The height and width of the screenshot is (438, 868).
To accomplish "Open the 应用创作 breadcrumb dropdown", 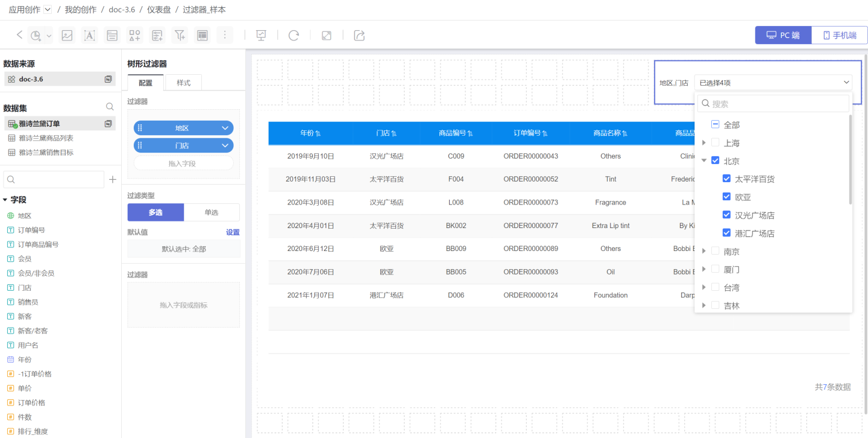I will (48, 10).
